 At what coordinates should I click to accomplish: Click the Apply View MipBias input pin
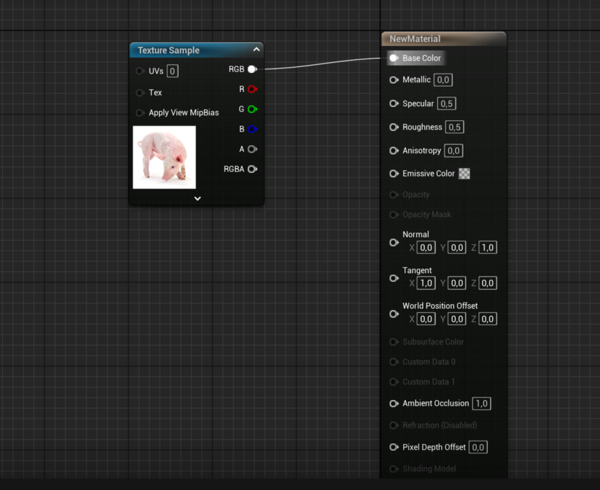click(x=140, y=112)
